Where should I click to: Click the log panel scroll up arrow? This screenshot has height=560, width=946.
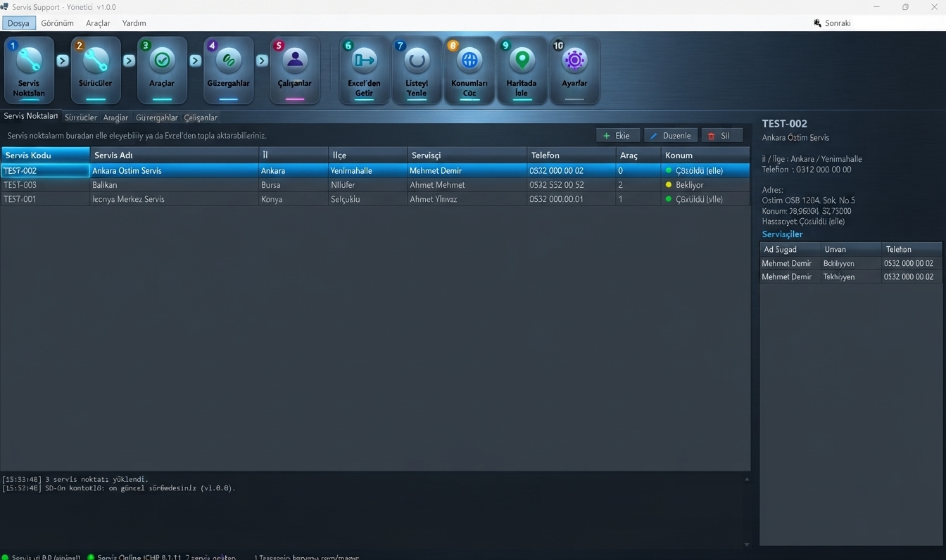[x=746, y=479]
